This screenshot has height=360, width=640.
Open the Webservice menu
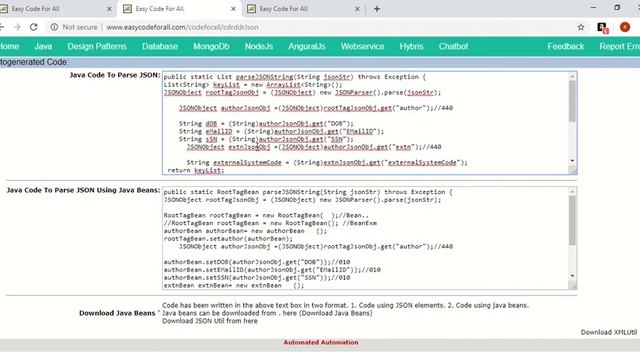click(x=362, y=47)
